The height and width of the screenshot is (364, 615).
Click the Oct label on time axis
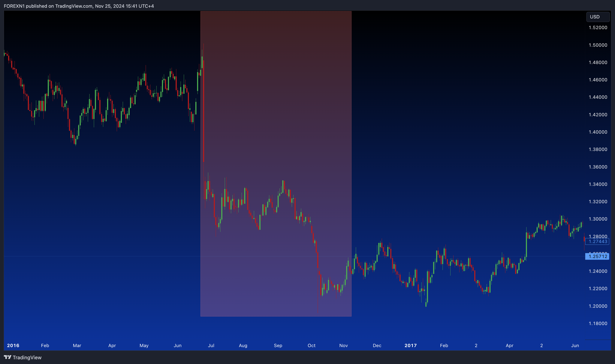(311, 345)
